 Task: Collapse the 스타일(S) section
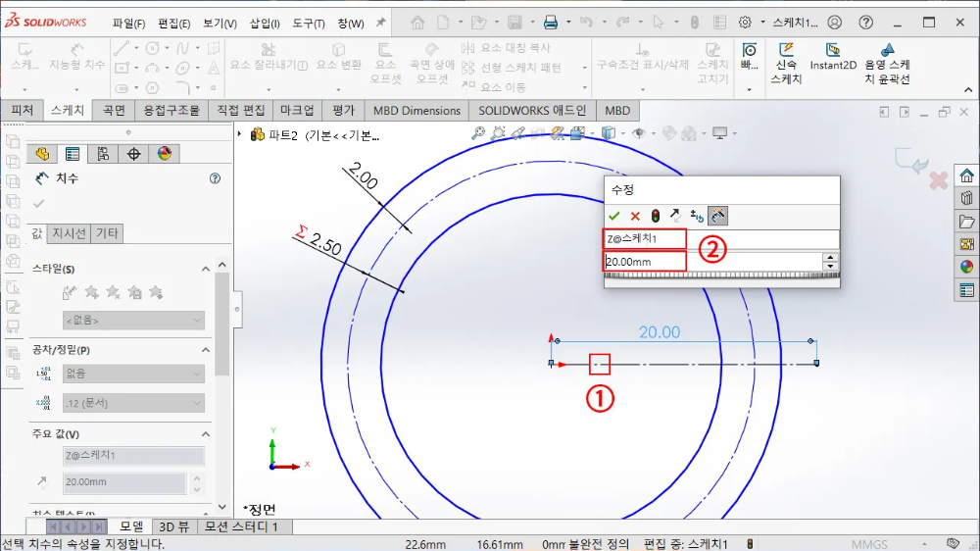click(x=206, y=269)
